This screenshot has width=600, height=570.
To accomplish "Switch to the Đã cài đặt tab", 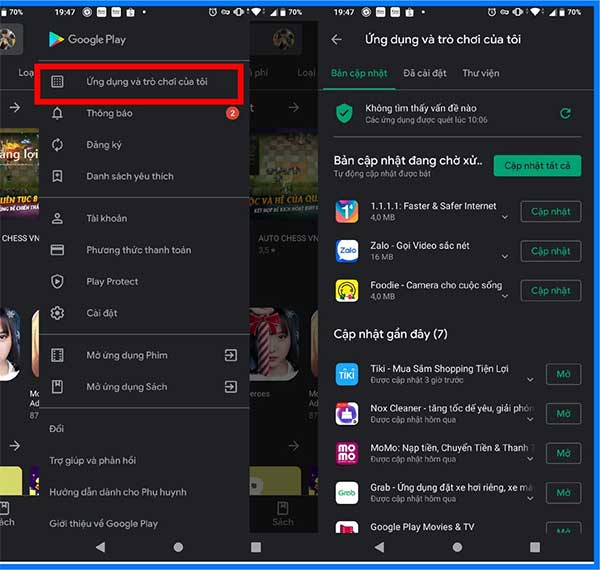I will (425, 73).
